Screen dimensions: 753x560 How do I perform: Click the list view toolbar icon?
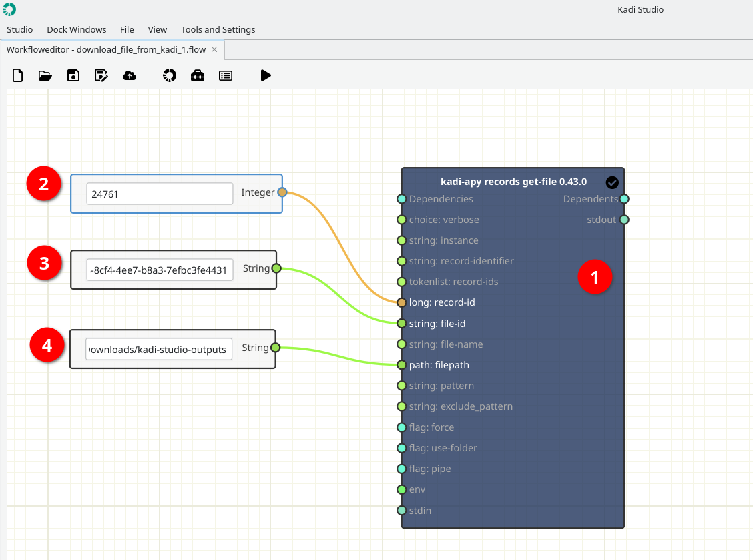225,75
